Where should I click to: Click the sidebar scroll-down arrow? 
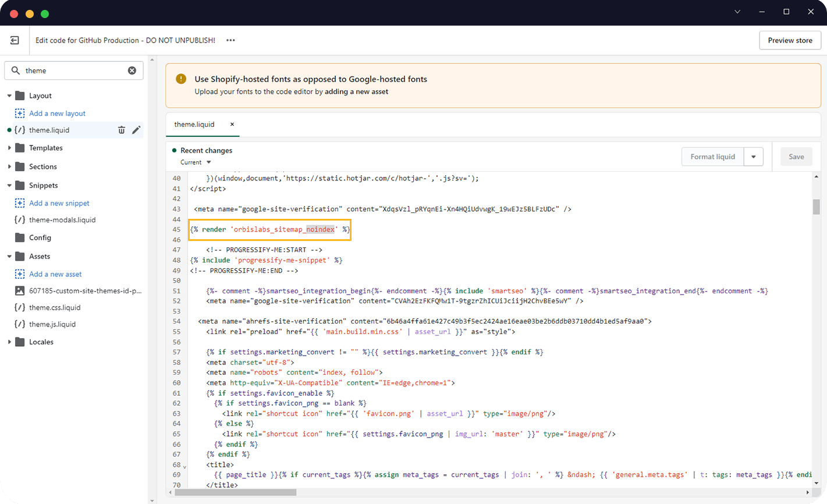(152, 501)
